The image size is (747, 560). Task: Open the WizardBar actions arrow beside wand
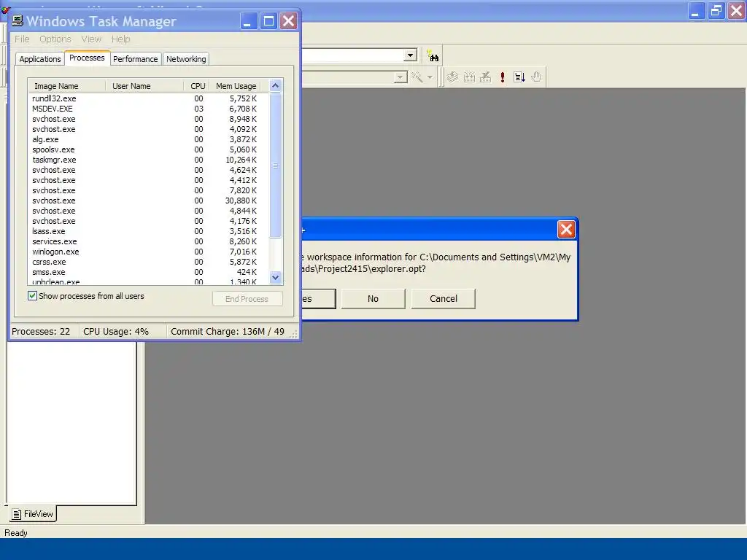pos(430,77)
